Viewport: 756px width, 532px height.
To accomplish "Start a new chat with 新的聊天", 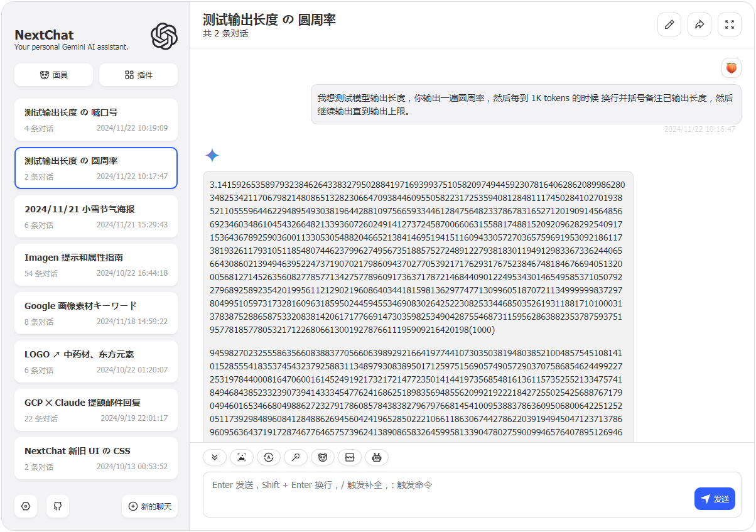I will [149, 506].
